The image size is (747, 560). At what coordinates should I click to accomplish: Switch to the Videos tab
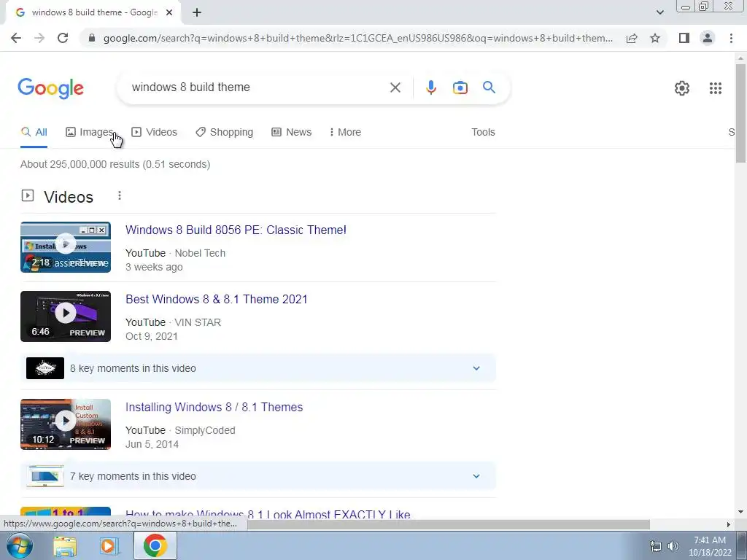[155, 133]
